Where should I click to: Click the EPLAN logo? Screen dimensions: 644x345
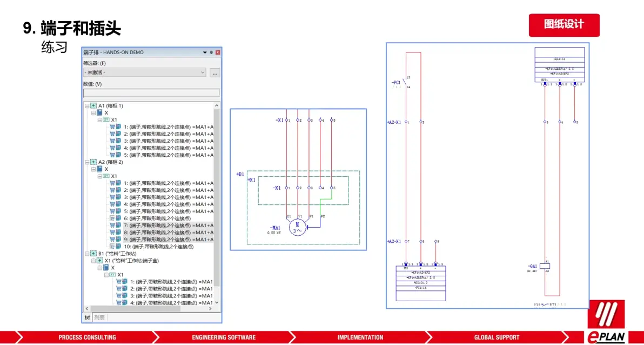click(606, 321)
